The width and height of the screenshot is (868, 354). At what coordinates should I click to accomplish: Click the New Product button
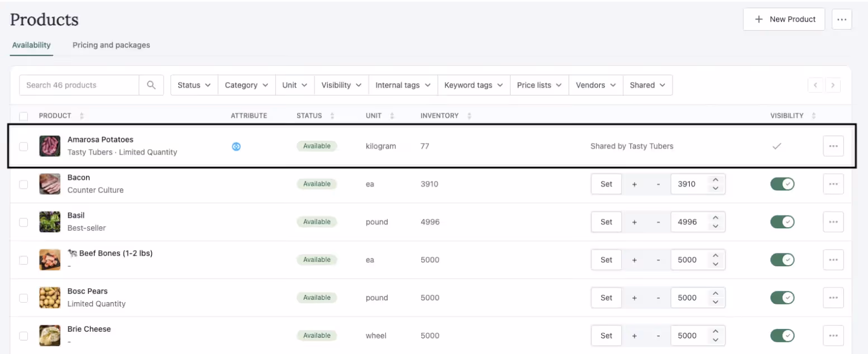click(x=784, y=19)
